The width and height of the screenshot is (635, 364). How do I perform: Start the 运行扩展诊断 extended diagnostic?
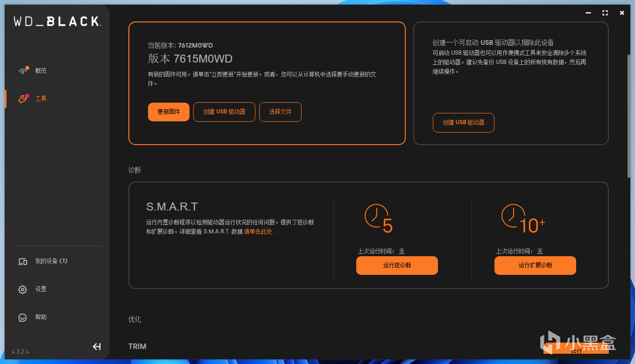(535, 266)
